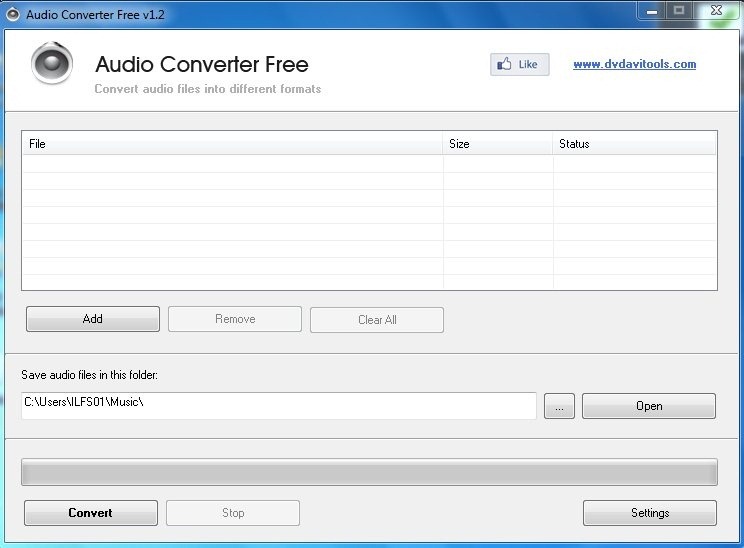Click the speaker logo beside the app title
744x548 pixels.
coord(52,65)
